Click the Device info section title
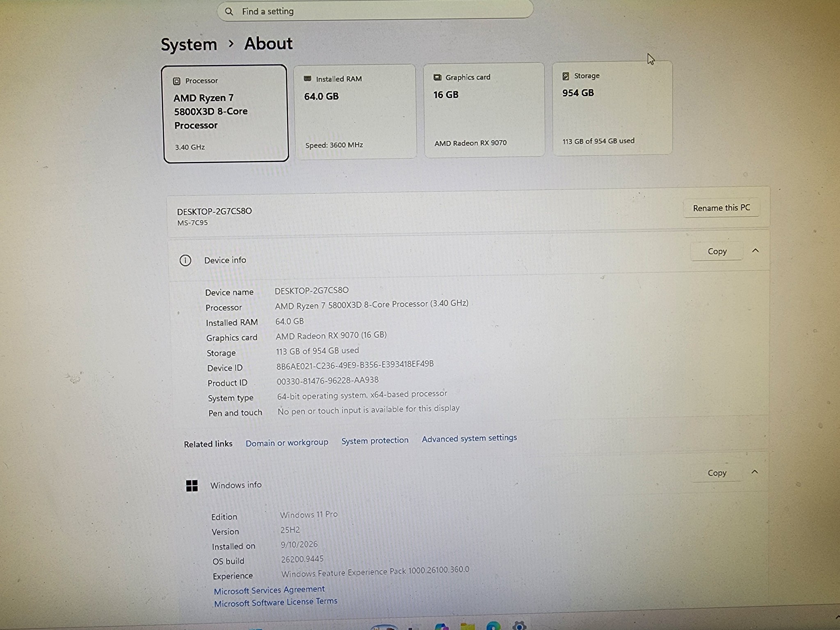 (225, 260)
